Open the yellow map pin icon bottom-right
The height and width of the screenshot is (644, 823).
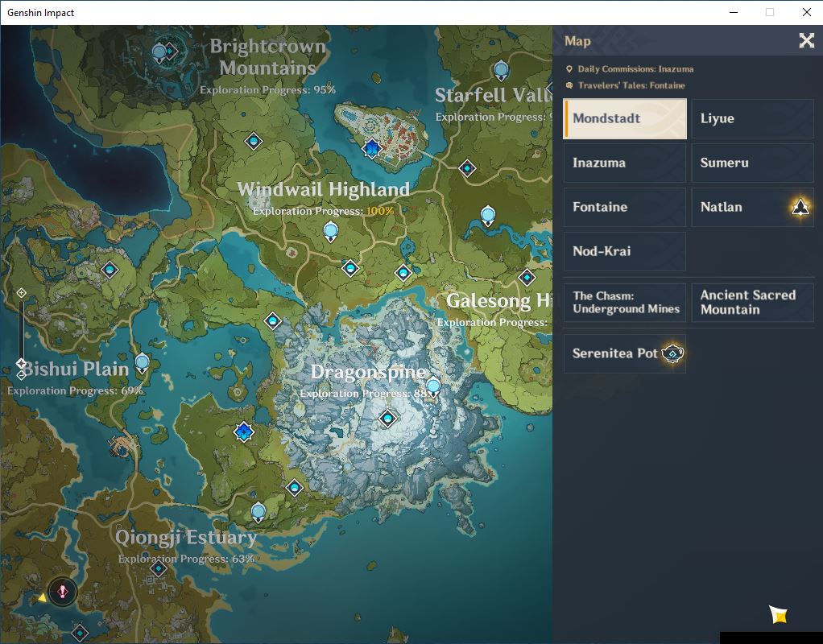(779, 614)
